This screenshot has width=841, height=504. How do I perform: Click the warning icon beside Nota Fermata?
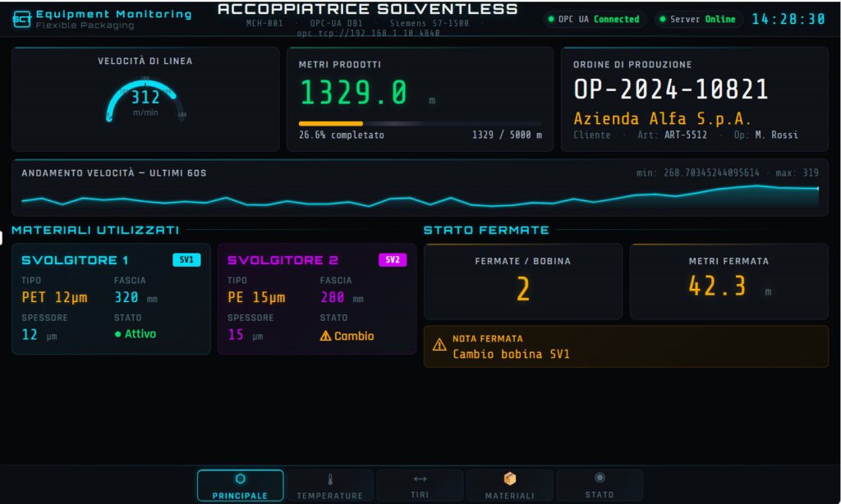[x=439, y=345]
